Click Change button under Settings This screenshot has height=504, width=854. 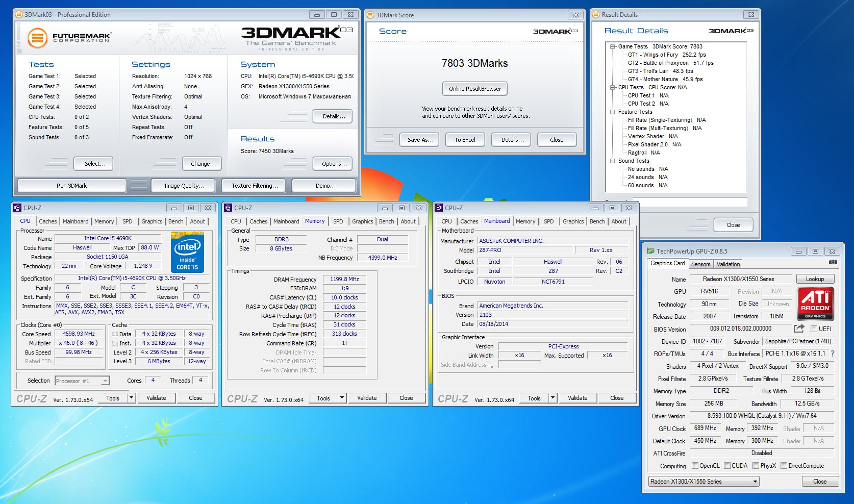(x=203, y=164)
